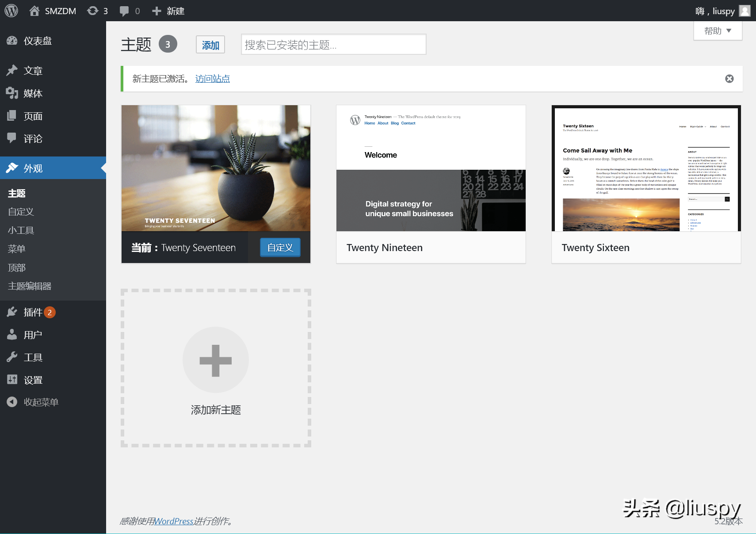756x534 pixels.
Task: Dismiss the 新主题已激活 notice
Action: pyautogui.click(x=729, y=79)
